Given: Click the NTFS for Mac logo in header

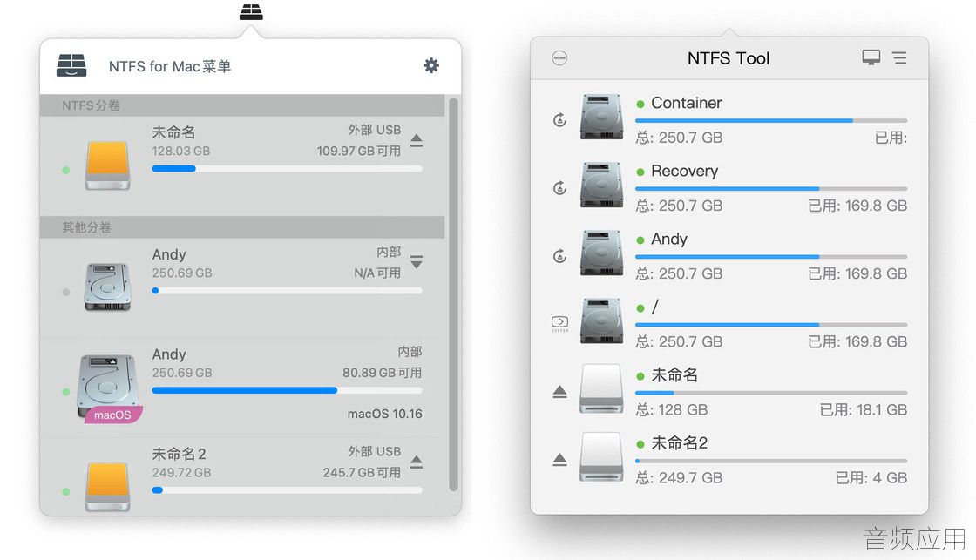Looking at the screenshot, I should click(x=71, y=65).
